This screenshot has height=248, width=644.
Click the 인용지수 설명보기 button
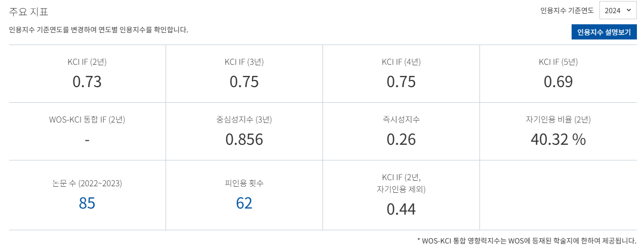pos(603,32)
